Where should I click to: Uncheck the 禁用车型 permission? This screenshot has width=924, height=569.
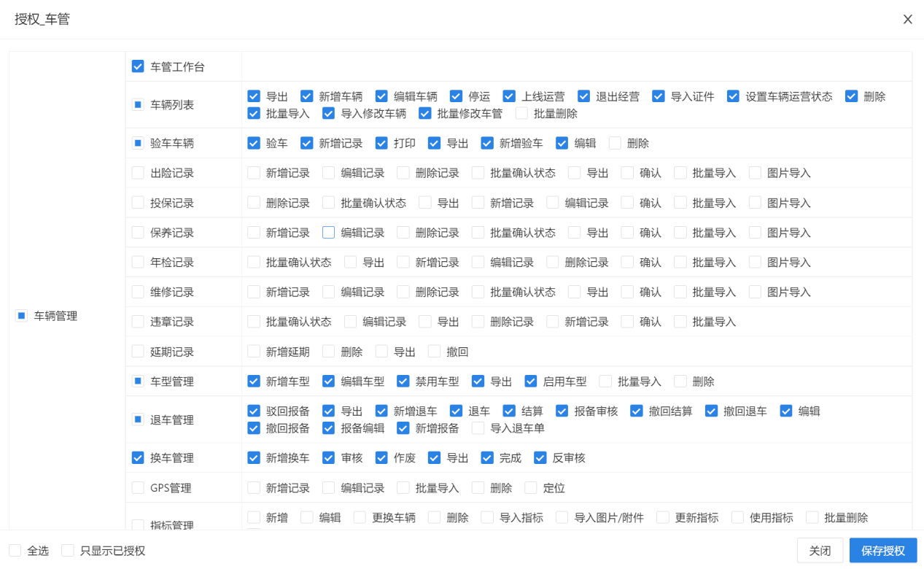[403, 381]
